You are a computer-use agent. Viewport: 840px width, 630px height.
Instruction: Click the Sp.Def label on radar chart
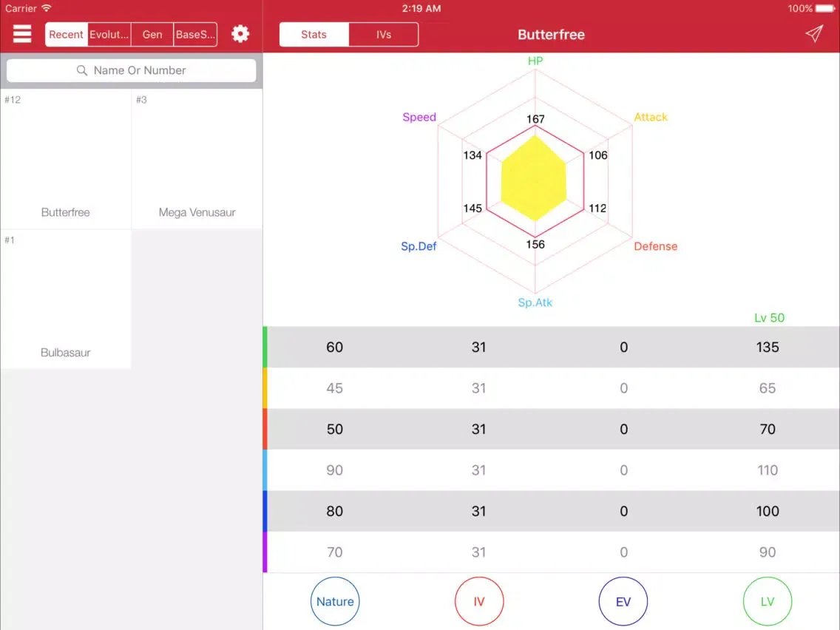pyautogui.click(x=419, y=246)
